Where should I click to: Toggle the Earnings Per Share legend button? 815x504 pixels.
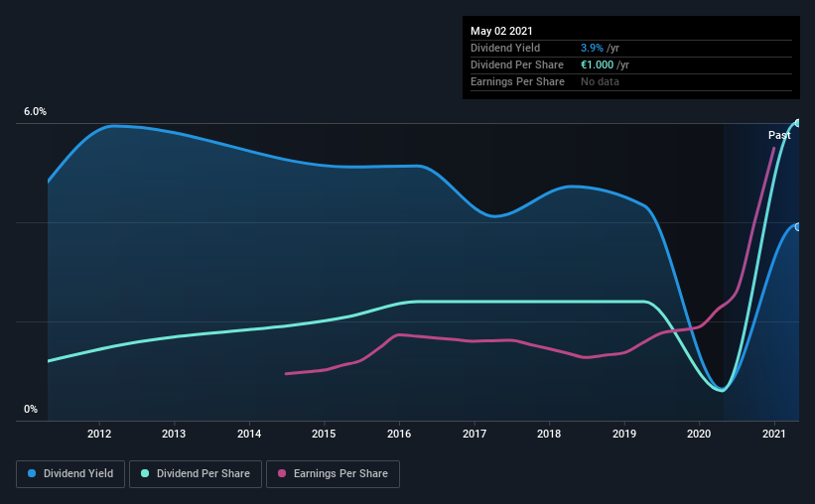coord(333,474)
